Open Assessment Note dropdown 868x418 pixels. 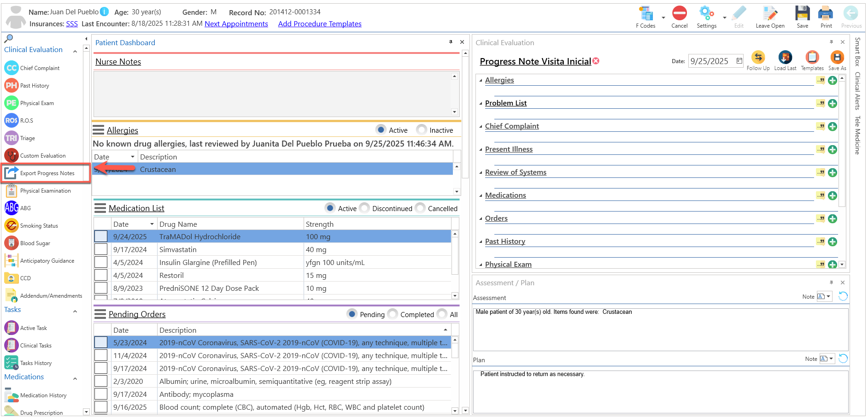tap(828, 296)
